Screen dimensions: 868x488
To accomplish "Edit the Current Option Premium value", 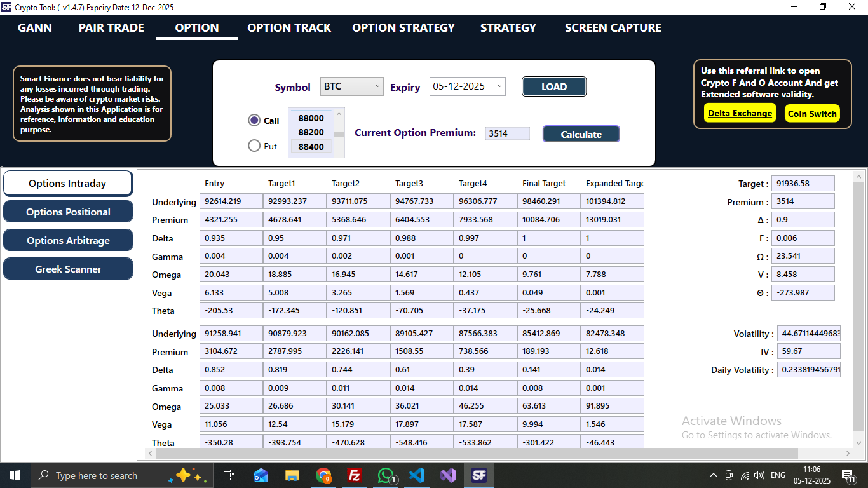I will coord(507,133).
